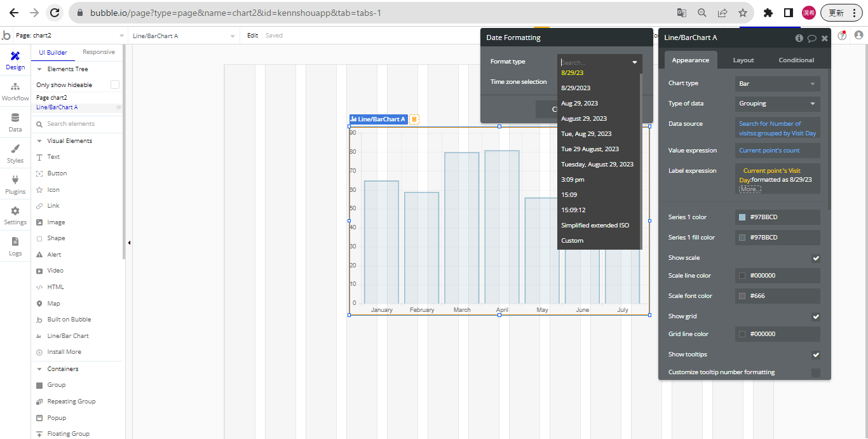The image size is (868, 439).
Task: Add a Map element from palette
Action: (x=53, y=304)
